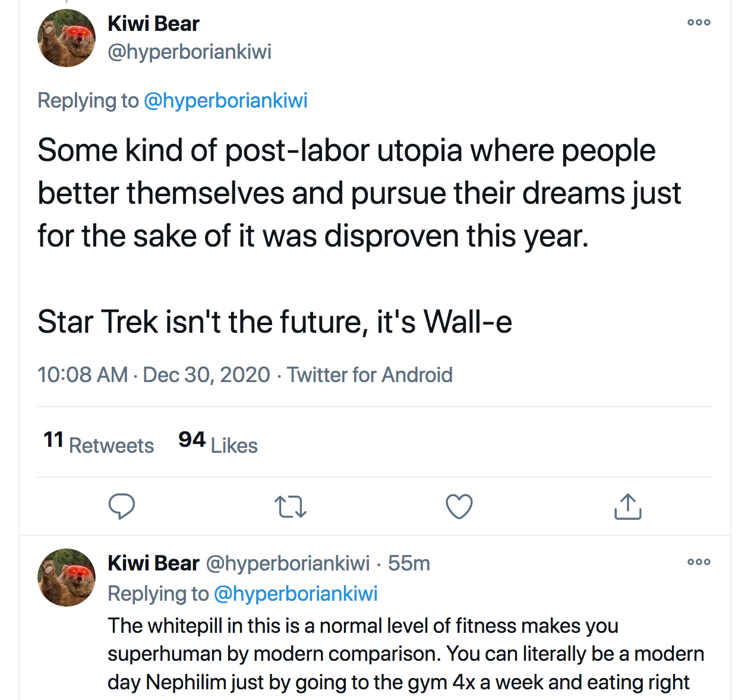Click the reply speech bubble icon

[x=122, y=506]
